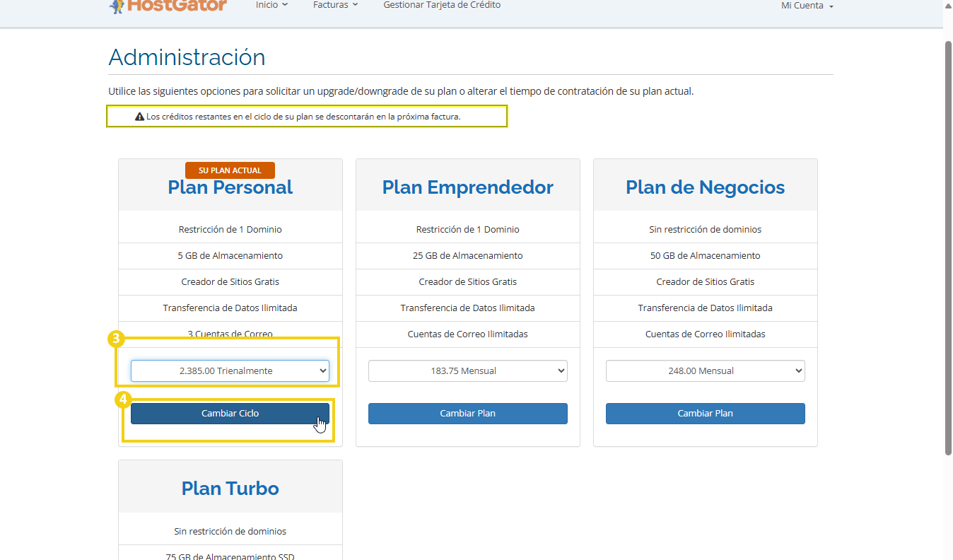Open the 248.00 Mensual billing dropdown

705,371
